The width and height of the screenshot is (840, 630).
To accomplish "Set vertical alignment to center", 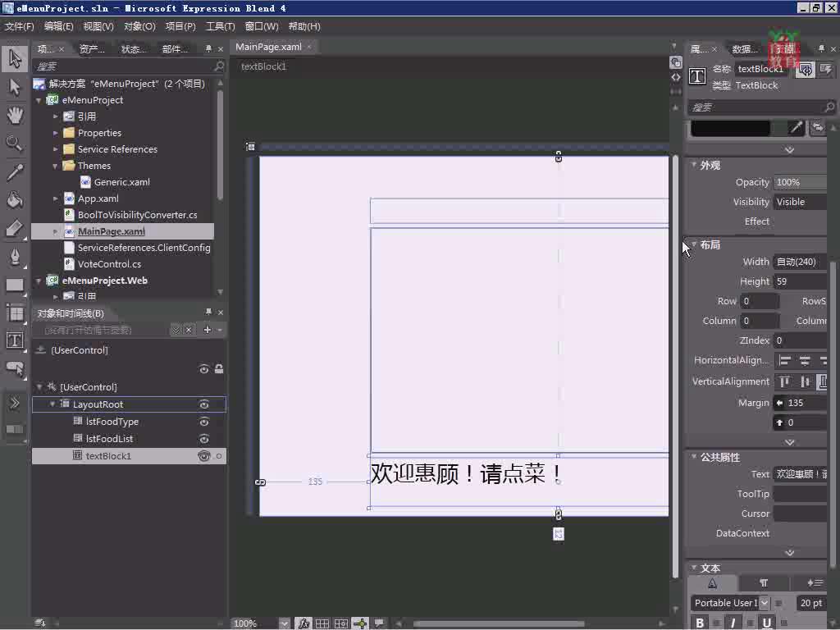I will point(805,381).
